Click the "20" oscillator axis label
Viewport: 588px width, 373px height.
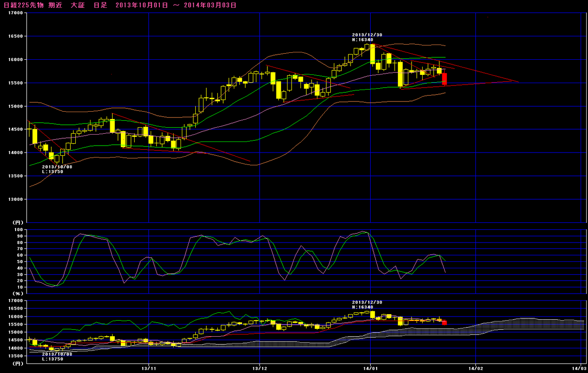point(20,281)
